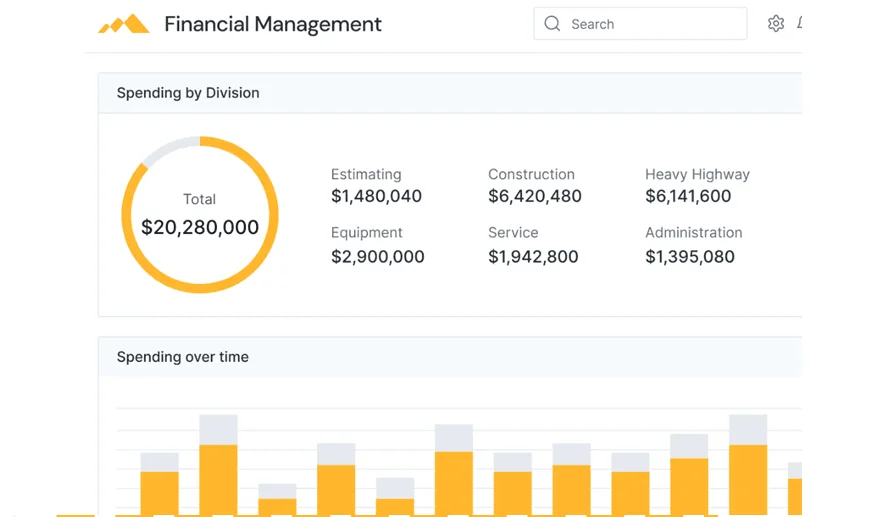This screenshot has height=517, width=889.
Task: Click the gray cap of the second bar
Action: (x=218, y=430)
